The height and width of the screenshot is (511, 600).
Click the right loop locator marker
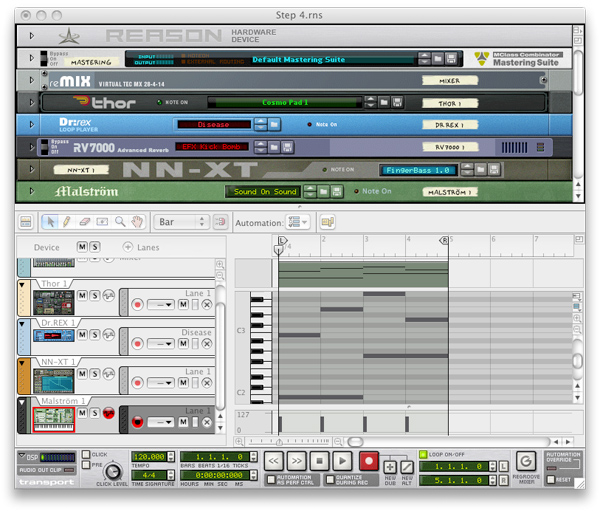click(444, 240)
